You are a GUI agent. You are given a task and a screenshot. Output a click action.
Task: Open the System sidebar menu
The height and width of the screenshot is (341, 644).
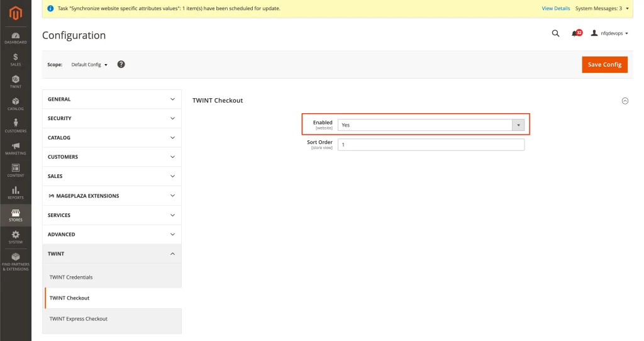[16, 237]
